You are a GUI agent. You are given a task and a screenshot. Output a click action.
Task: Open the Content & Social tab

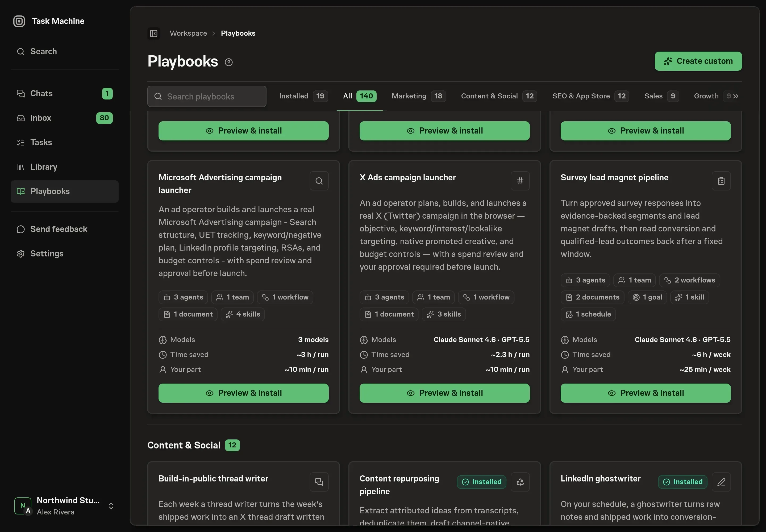tap(499, 96)
